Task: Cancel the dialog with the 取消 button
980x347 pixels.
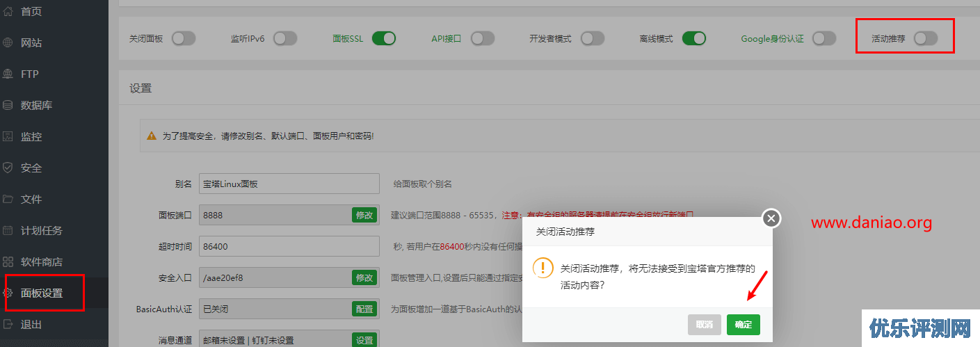Action: (705, 325)
